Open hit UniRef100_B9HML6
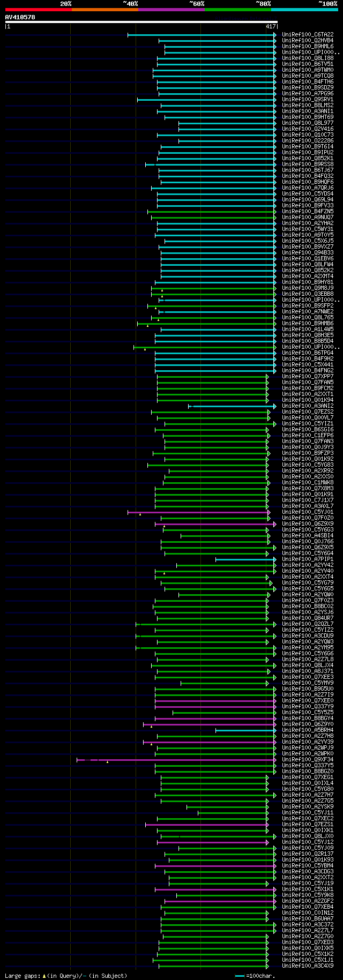The width and height of the screenshot is (343, 980). (x=308, y=47)
